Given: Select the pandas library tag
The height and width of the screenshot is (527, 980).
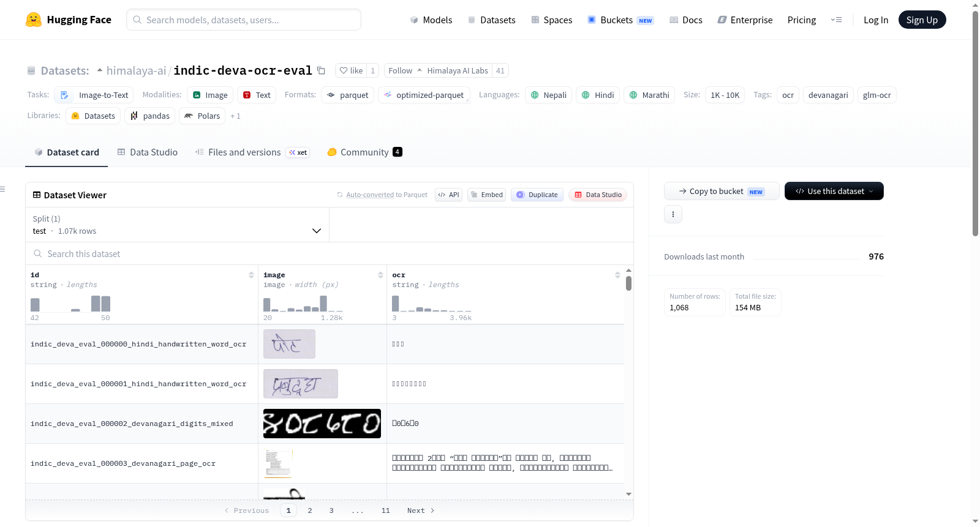Looking at the screenshot, I should 150,116.
